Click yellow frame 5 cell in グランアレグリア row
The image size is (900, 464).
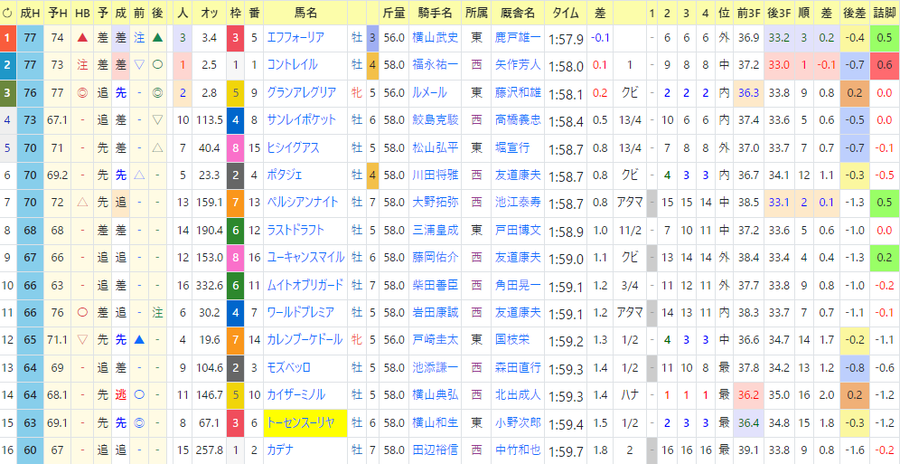235,93
